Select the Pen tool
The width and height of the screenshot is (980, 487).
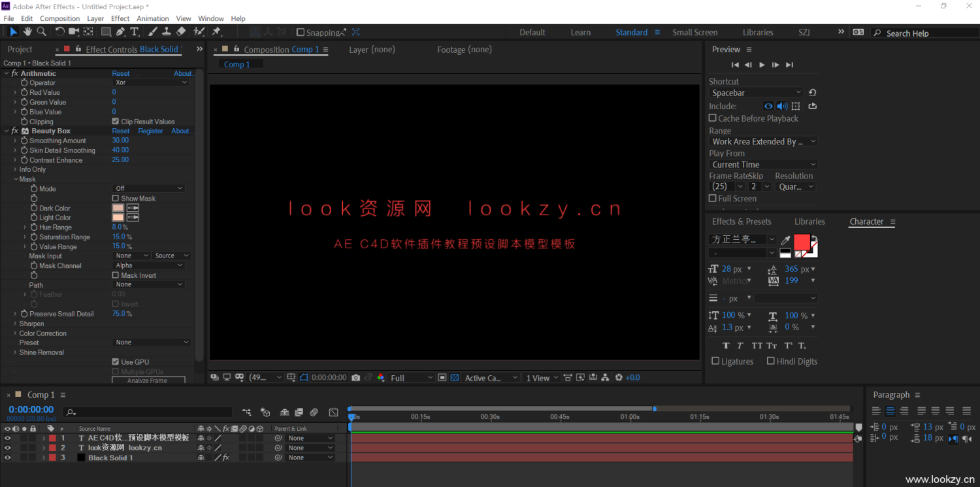(x=120, y=32)
